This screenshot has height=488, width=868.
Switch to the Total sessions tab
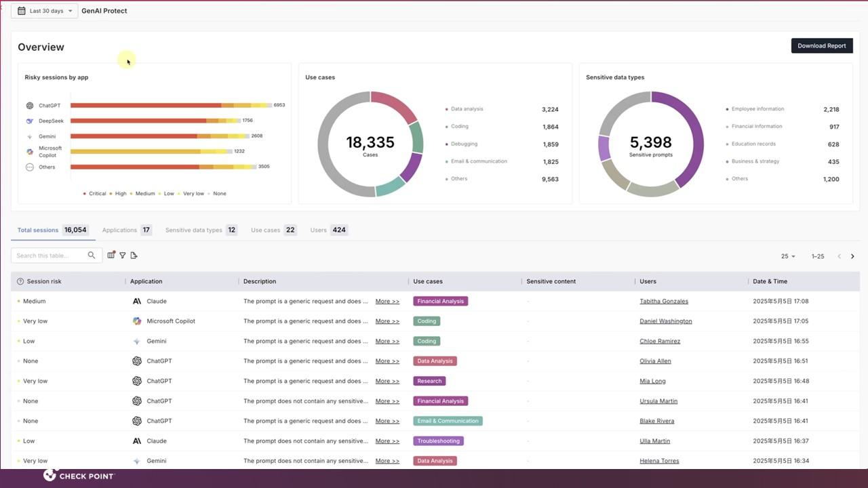(x=53, y=230)
